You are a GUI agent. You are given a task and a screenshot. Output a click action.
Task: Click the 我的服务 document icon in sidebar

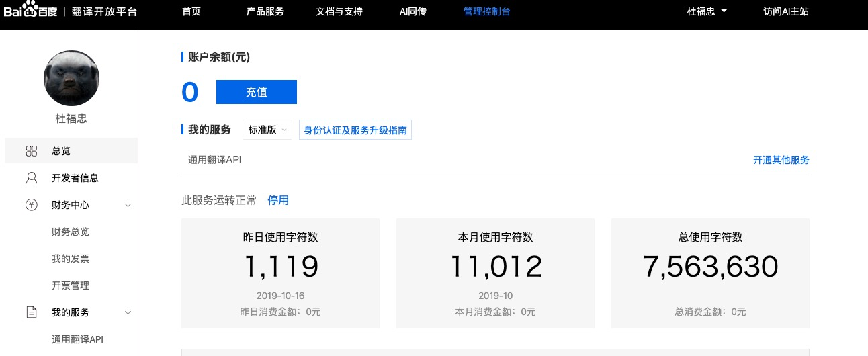click(32, 312)
